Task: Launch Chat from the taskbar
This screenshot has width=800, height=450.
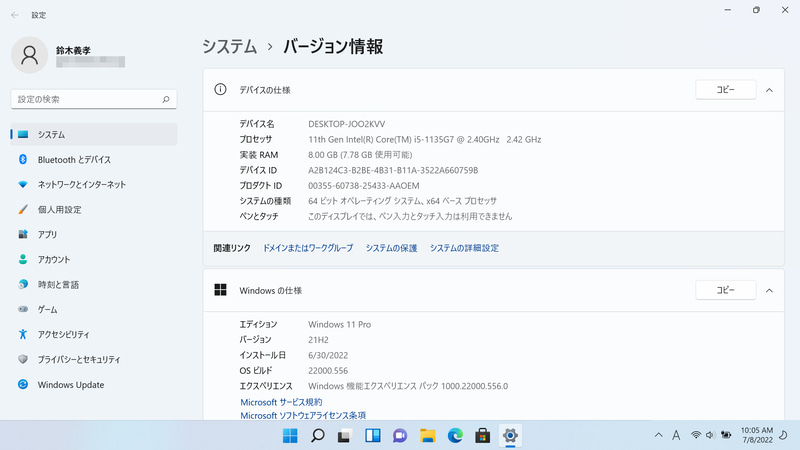Action: [400, 436]
